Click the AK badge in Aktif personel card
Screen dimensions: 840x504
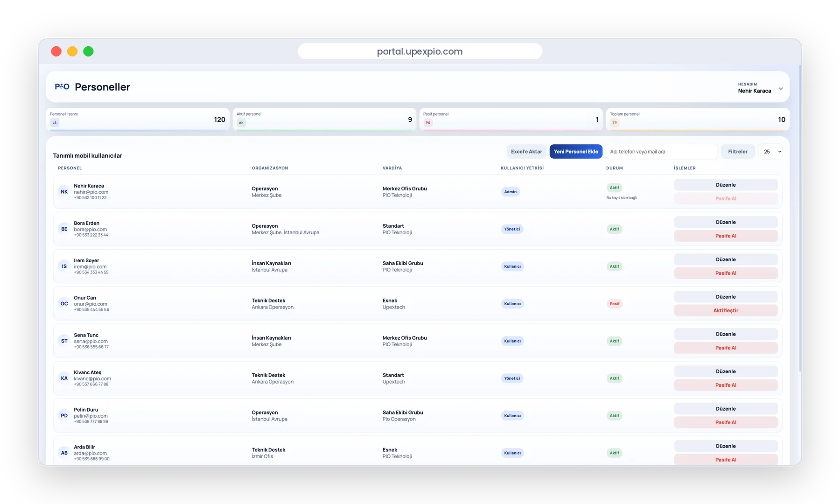[x=241, y=123]
